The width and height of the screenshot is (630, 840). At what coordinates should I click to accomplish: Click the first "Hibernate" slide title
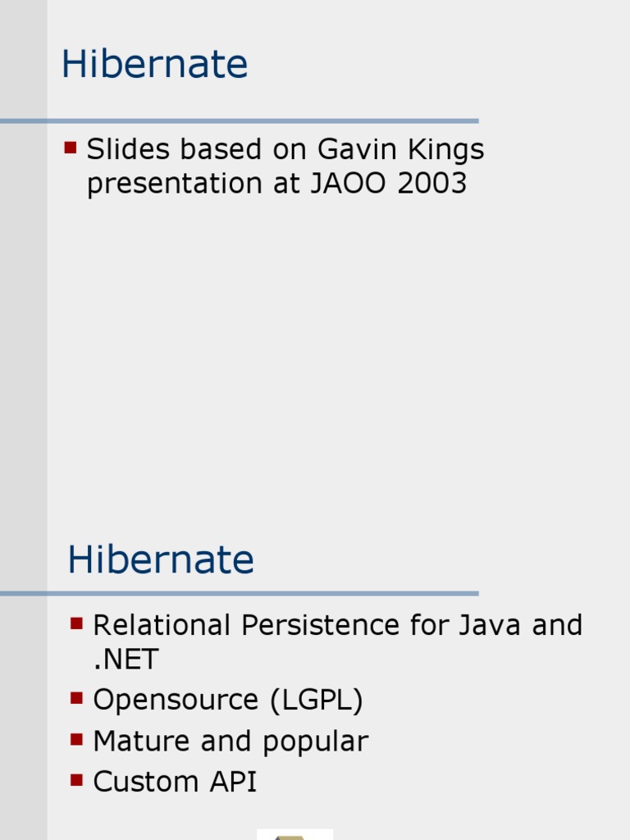tap(154, 65)
